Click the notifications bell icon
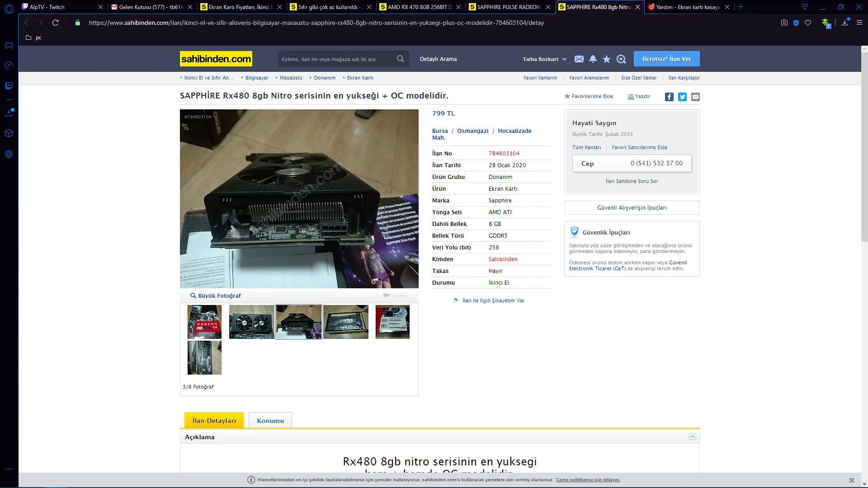The image size is (868, 488). [x=593, y=59]
